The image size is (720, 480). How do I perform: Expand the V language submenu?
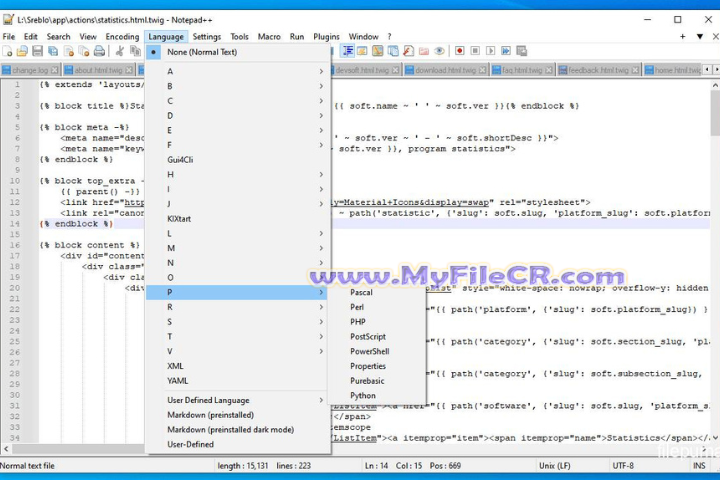click(x=238, y=351)
